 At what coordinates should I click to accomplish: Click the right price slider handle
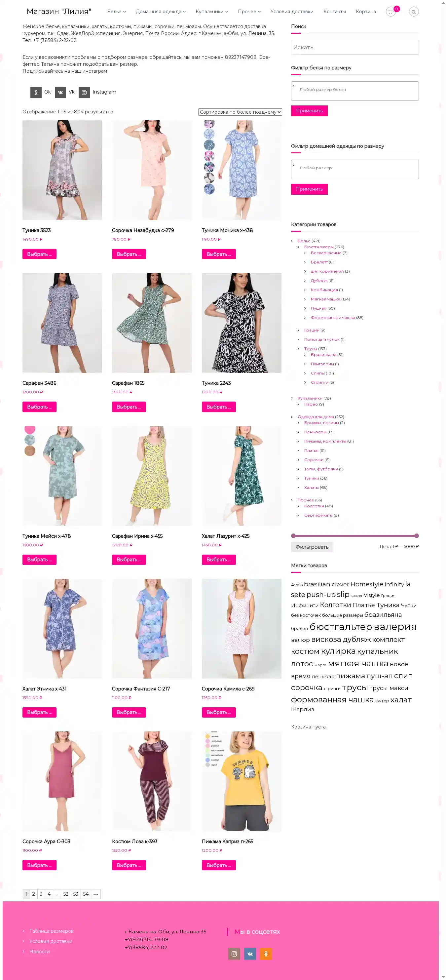pyautogui.click(x=417, y=536)
